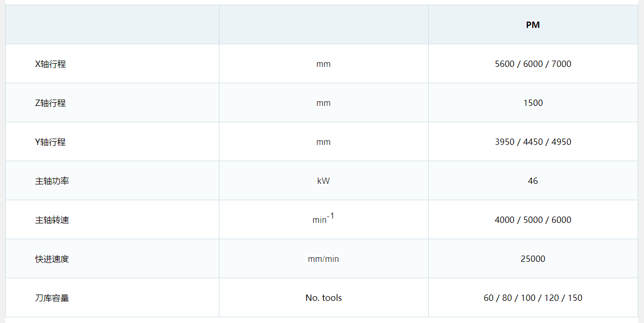This screenshot has width=644, height=323.
Task: Select the min-1 unit cell
Action: (x=323, y=219)
